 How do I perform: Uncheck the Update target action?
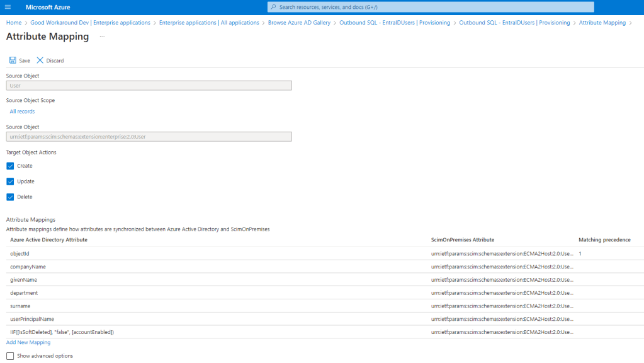(x=10, y=181)
